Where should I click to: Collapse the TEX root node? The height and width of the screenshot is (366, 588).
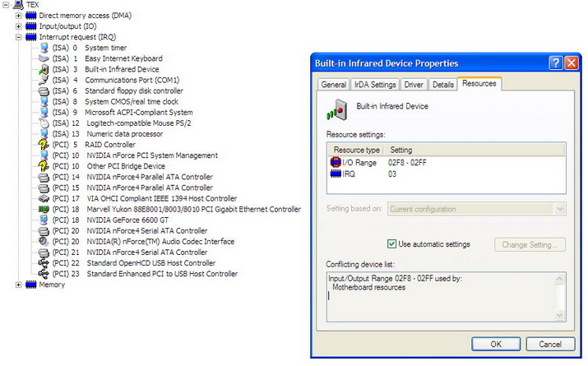click(6, 4)
